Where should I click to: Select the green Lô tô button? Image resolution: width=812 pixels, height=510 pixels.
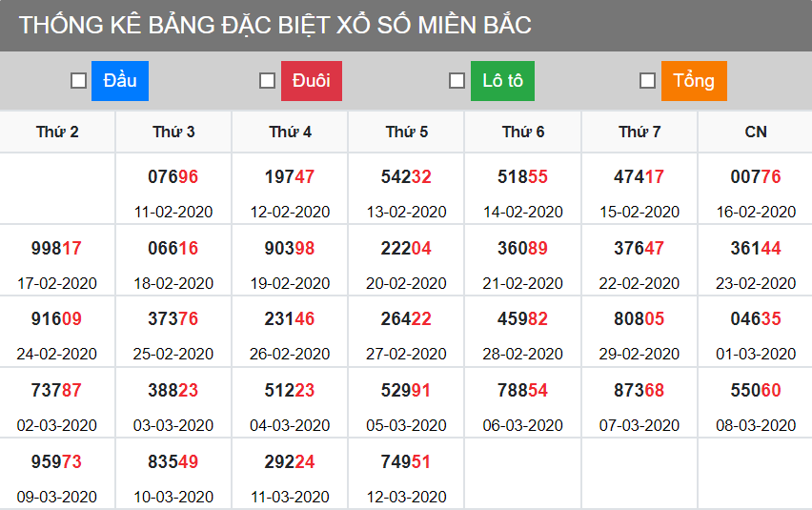point(502,81)
